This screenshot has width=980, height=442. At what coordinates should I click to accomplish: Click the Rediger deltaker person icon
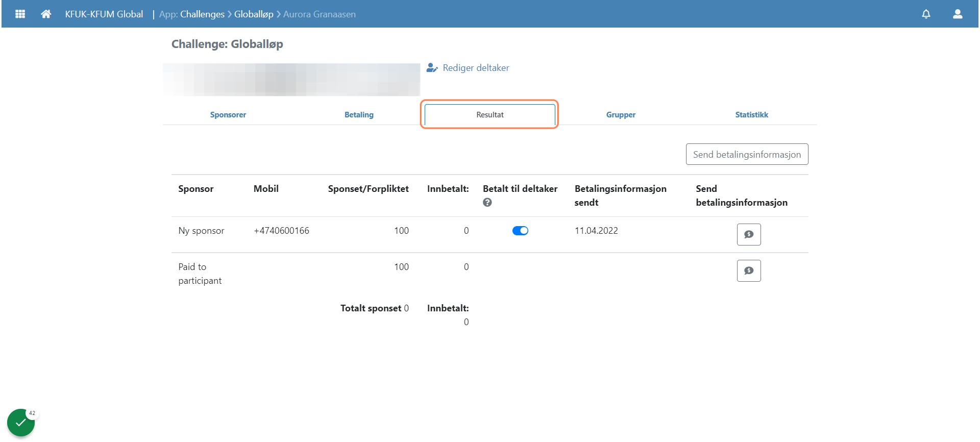click(x=432, y=67)
